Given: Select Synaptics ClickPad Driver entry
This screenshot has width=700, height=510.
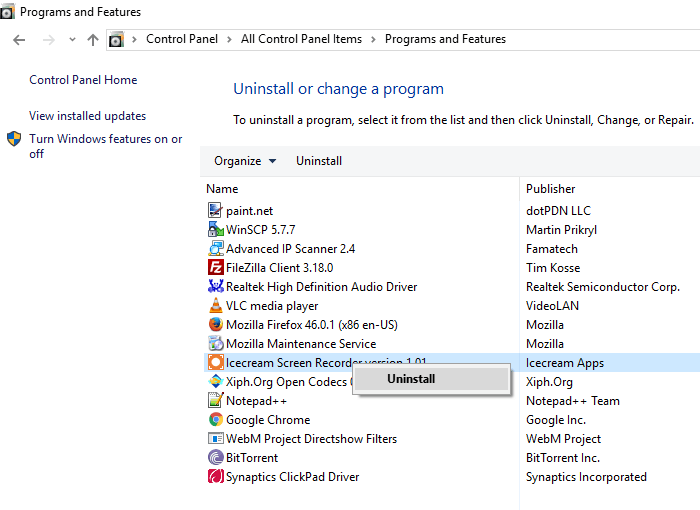Looking at the screenshot, I should [292, 477].
